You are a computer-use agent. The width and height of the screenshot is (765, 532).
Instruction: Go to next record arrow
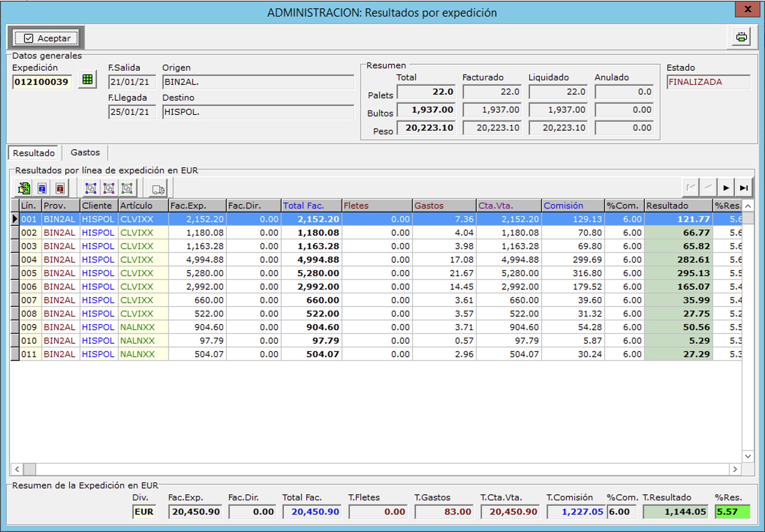pos(726,188)
